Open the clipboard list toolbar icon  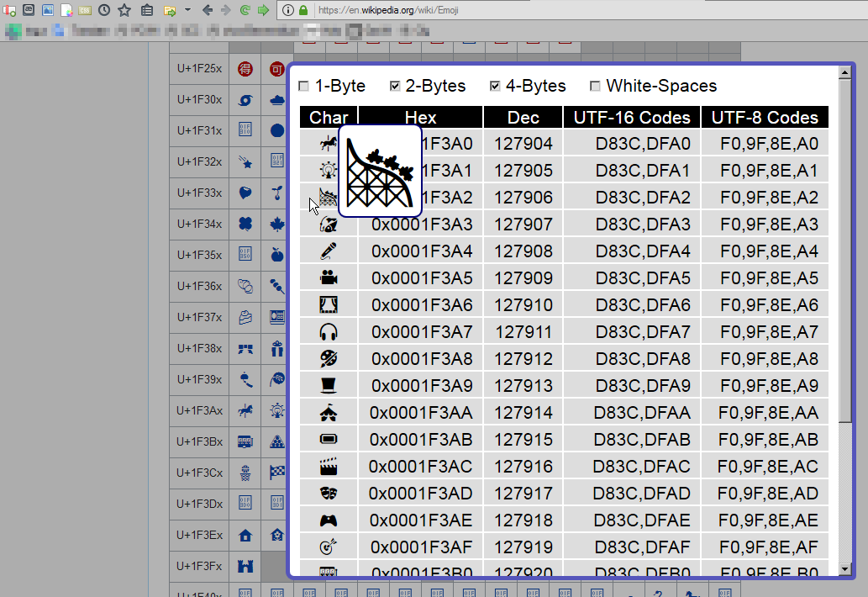coord(147,10)
